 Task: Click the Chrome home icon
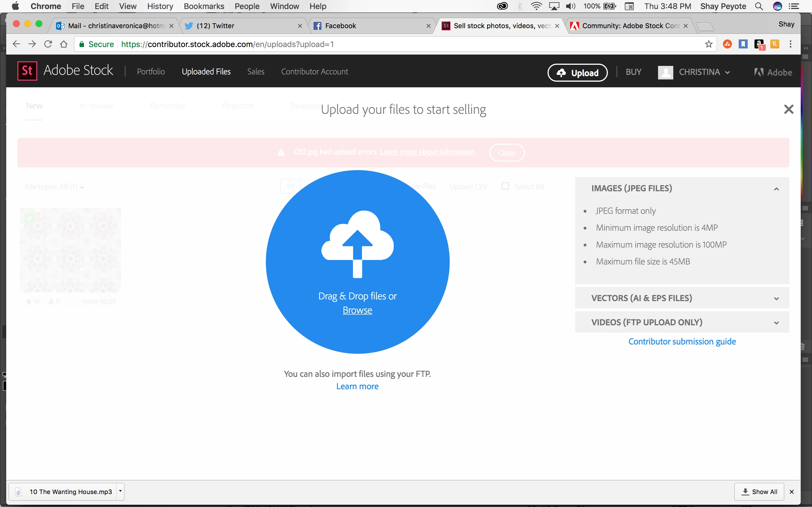[64, 44]
